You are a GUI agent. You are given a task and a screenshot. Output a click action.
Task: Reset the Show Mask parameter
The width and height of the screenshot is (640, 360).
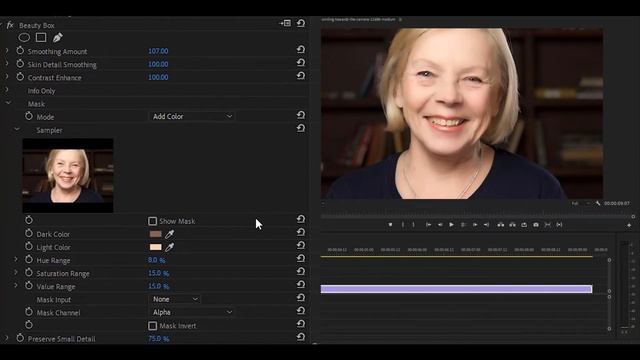pyautogui.click(x=301, y=220)
